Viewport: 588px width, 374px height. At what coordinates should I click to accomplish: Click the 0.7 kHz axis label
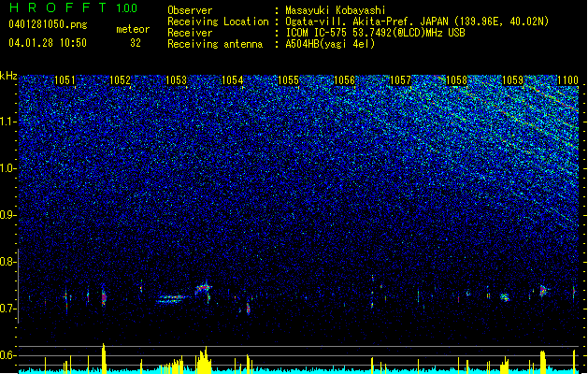point(7,309)
